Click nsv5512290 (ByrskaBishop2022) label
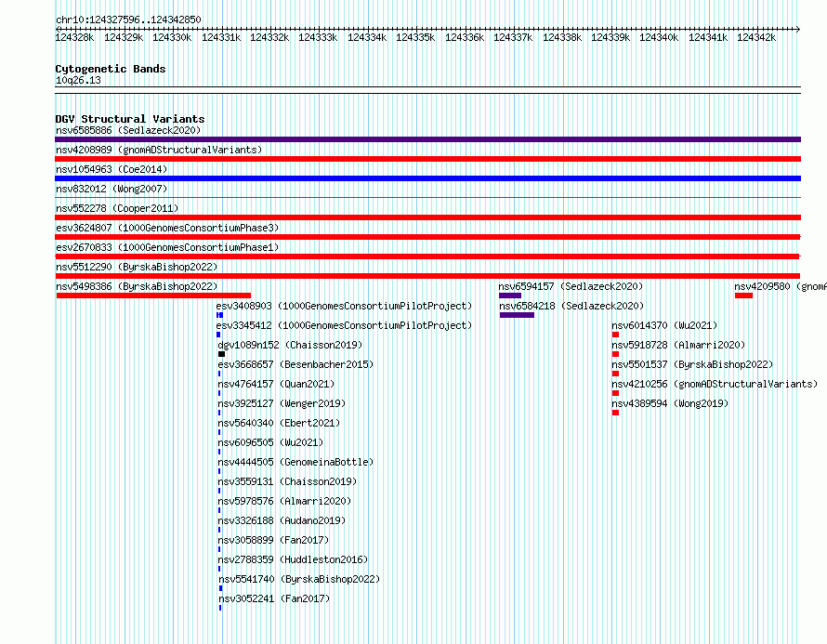The height and width of the screenshot is (644, 827). pos(137,267)
